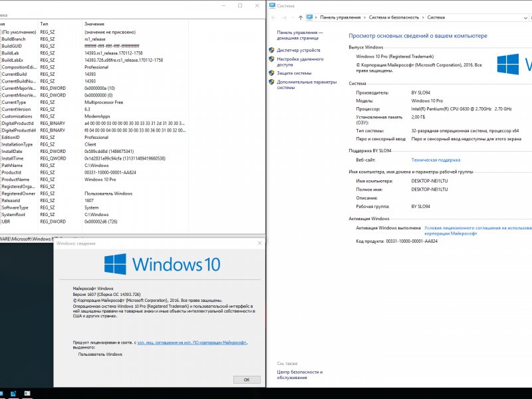
Task: Click shield icon beside Дополнительные параметры системы
Action: tap(271, 82)
